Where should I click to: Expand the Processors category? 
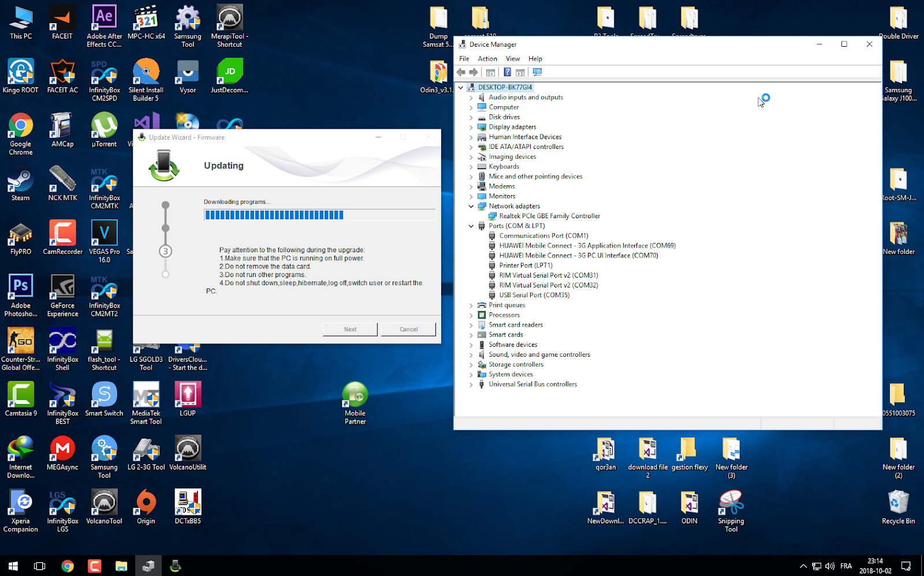point(471,315)
